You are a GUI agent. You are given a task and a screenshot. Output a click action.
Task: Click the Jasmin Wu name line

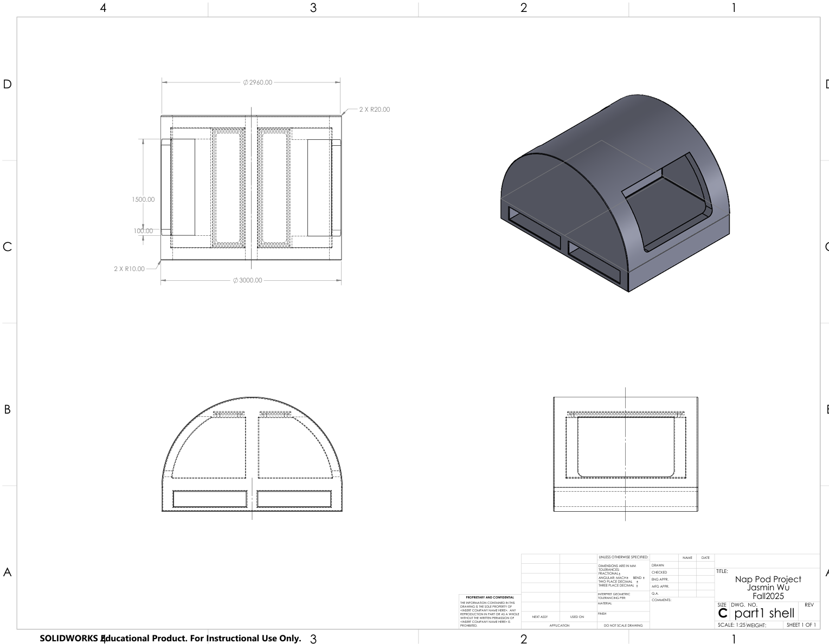point(768,588)
